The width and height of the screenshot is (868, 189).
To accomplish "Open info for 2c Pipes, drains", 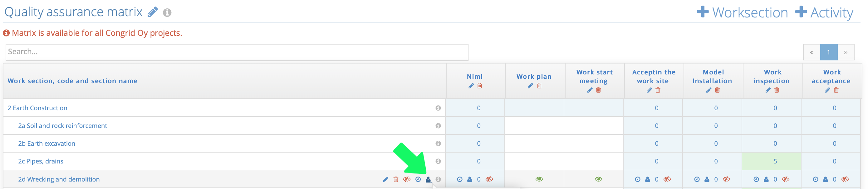I will (x=438, y=161).
